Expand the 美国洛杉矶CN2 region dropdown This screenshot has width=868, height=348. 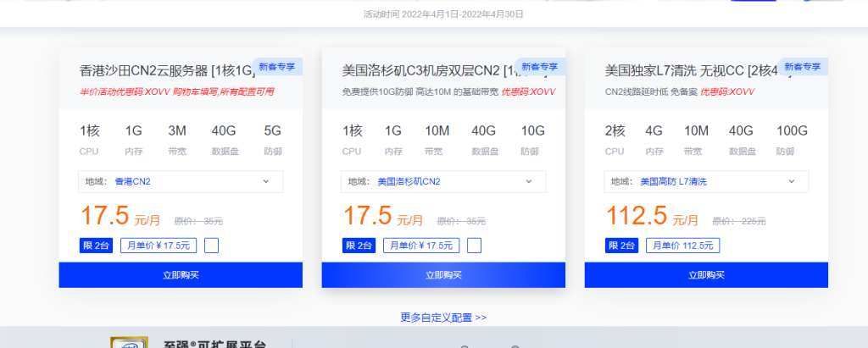(443, 181)
